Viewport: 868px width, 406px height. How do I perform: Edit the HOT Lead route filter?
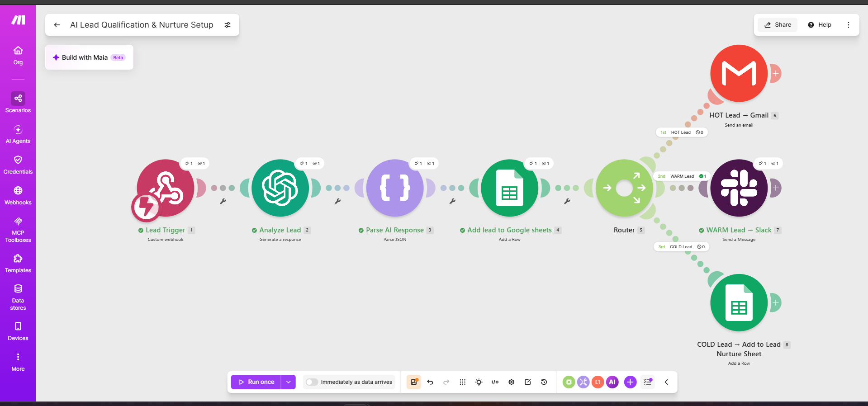point(681,132)
